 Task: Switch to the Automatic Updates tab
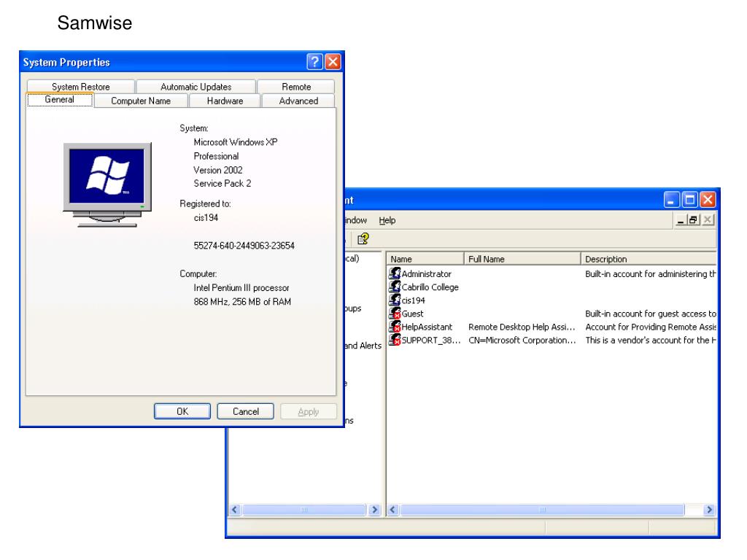[x=196, y=87]
